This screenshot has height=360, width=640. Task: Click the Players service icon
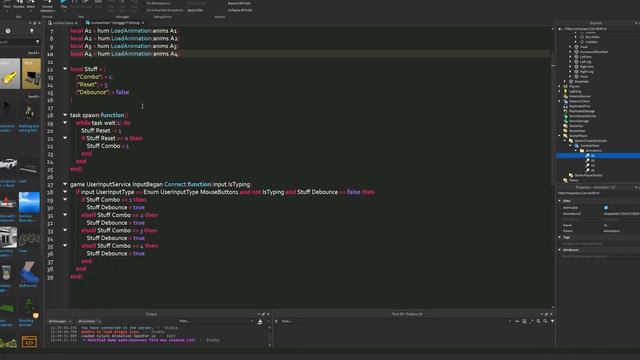[566, 87]
